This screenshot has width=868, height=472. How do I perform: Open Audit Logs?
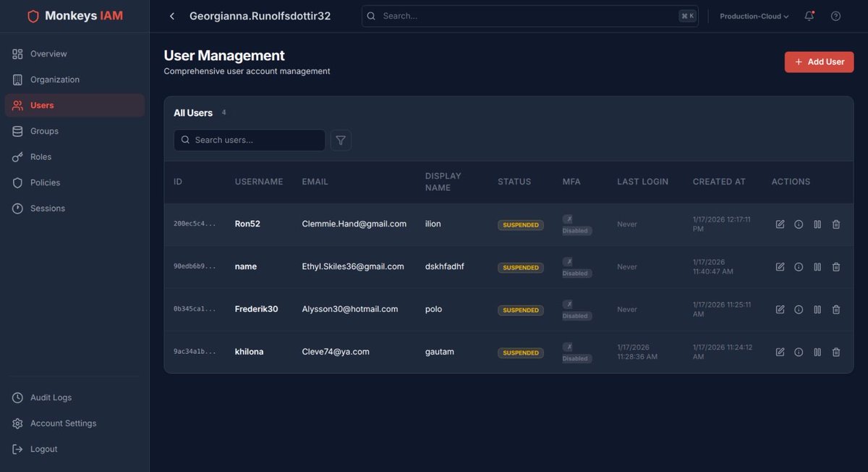(x=75, y=397)
